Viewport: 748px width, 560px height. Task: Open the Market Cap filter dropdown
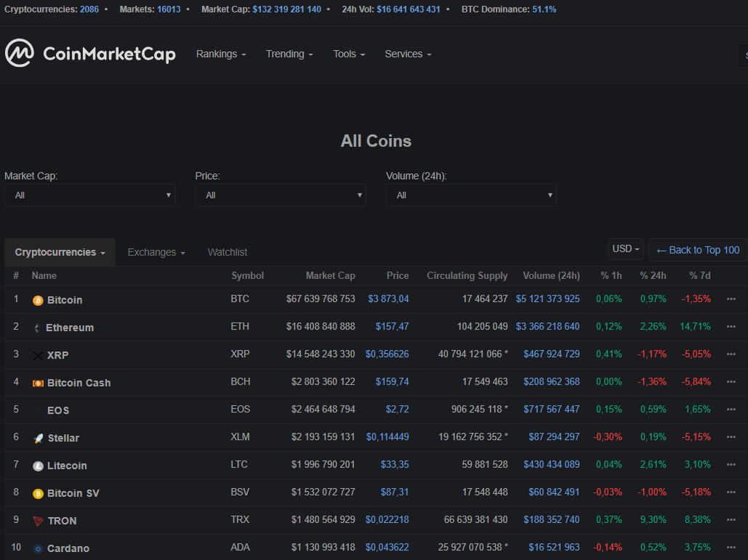(x=89, y=195)
